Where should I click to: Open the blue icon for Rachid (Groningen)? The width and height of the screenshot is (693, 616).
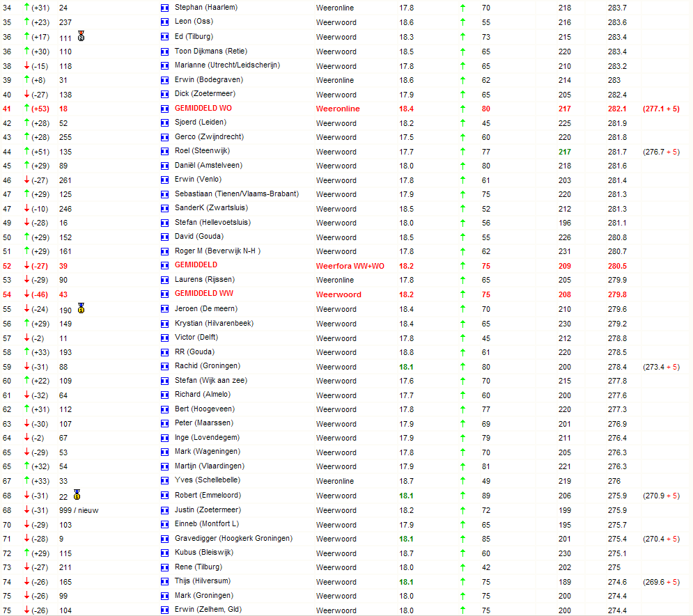tap(164, 367)
